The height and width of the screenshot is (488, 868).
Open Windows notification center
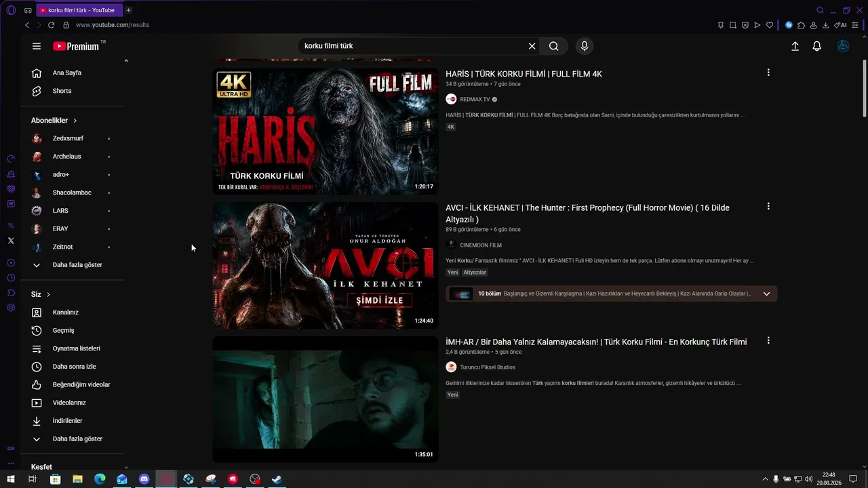(x=853, y=479)
